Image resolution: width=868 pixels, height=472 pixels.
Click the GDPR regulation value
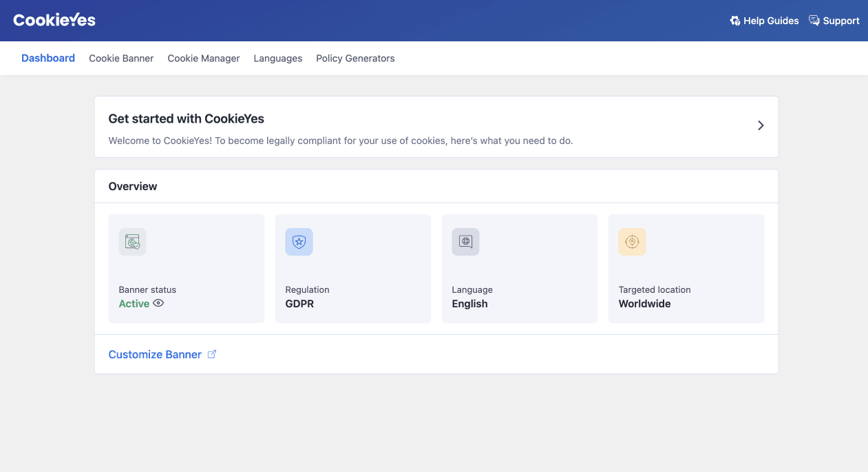tap(299, 304)
